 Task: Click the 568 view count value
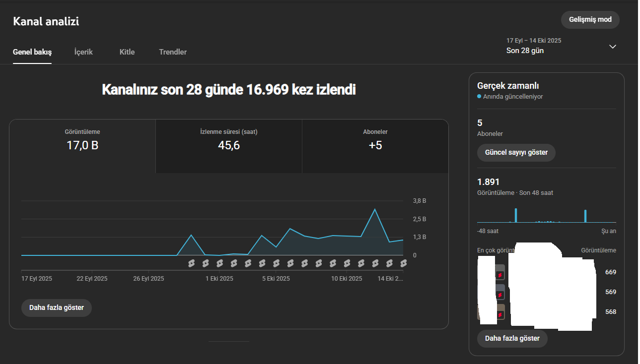click(x=611, y=312)
